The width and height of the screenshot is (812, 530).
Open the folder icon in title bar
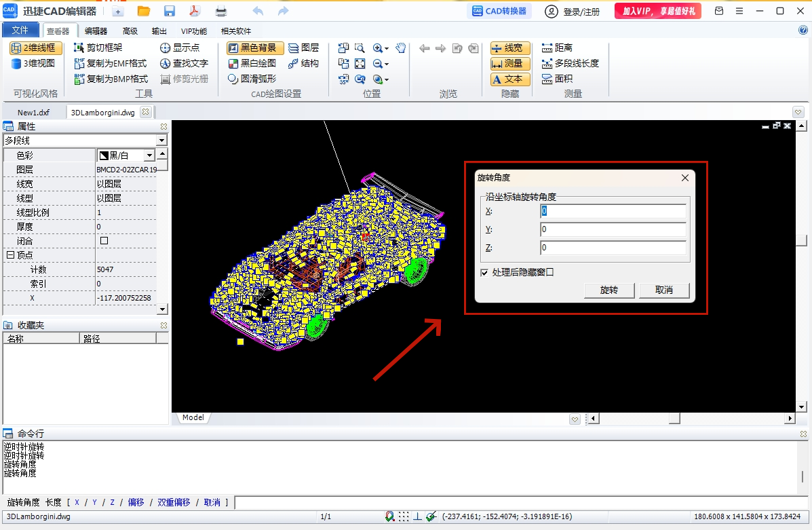coord(144,11)
